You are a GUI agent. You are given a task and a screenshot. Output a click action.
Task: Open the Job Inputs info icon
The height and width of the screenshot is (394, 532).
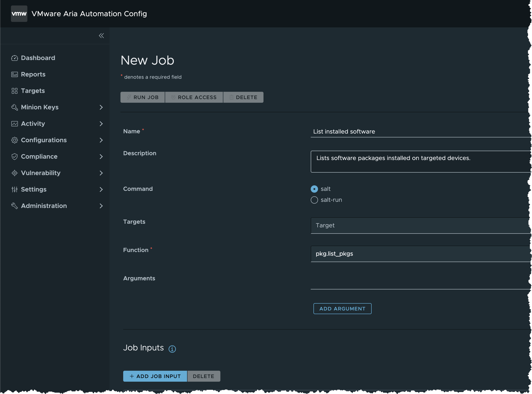172,349
